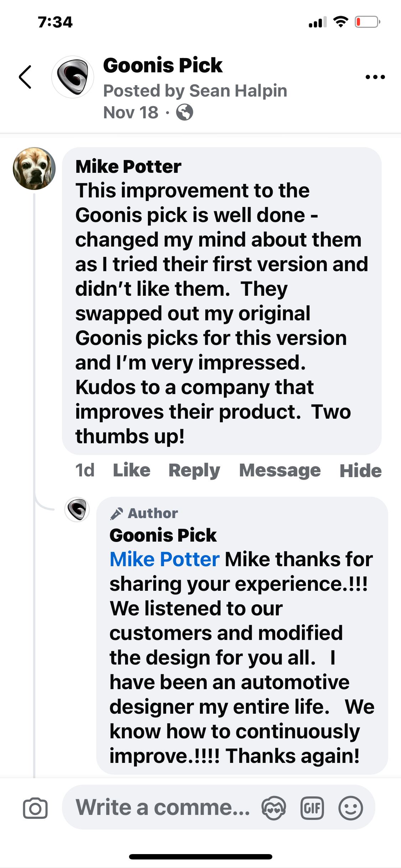This screenshot has height=868, width=401.
Task: Focus the Write a comment field
Action: click(163, 807)
